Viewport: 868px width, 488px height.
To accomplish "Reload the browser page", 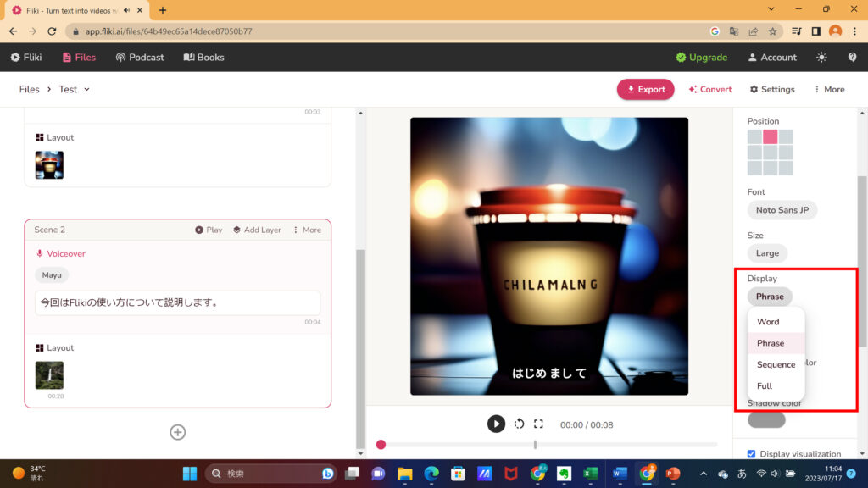I will [52, 31].
